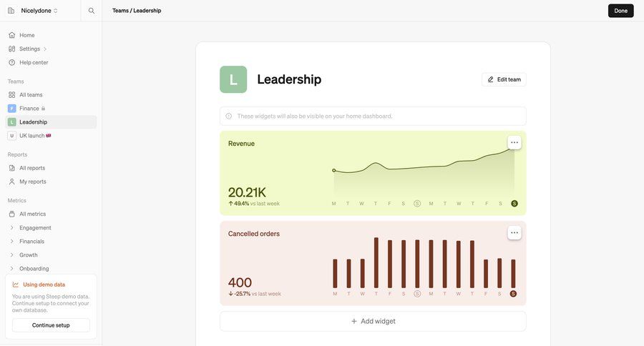
Task: Click the All reports document icon
Action: [x=12, y=168]
